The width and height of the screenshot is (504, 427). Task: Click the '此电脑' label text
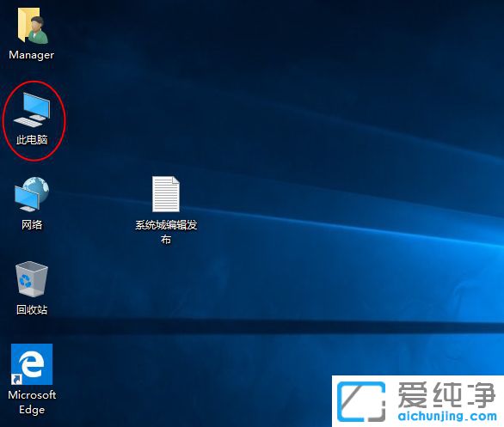point(32,140)
